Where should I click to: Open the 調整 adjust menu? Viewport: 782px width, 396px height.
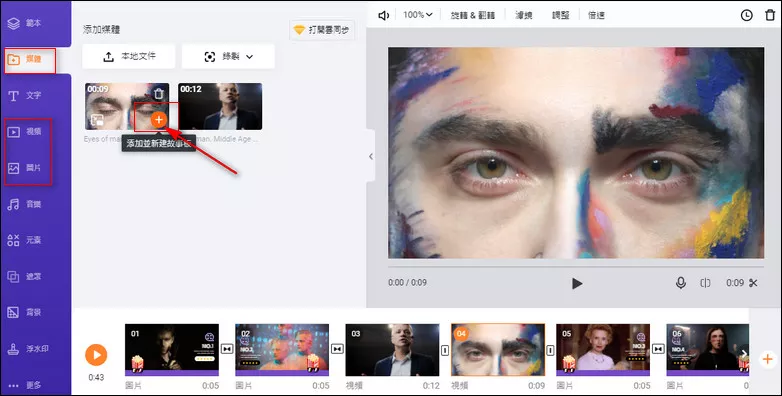click(561, 15)
